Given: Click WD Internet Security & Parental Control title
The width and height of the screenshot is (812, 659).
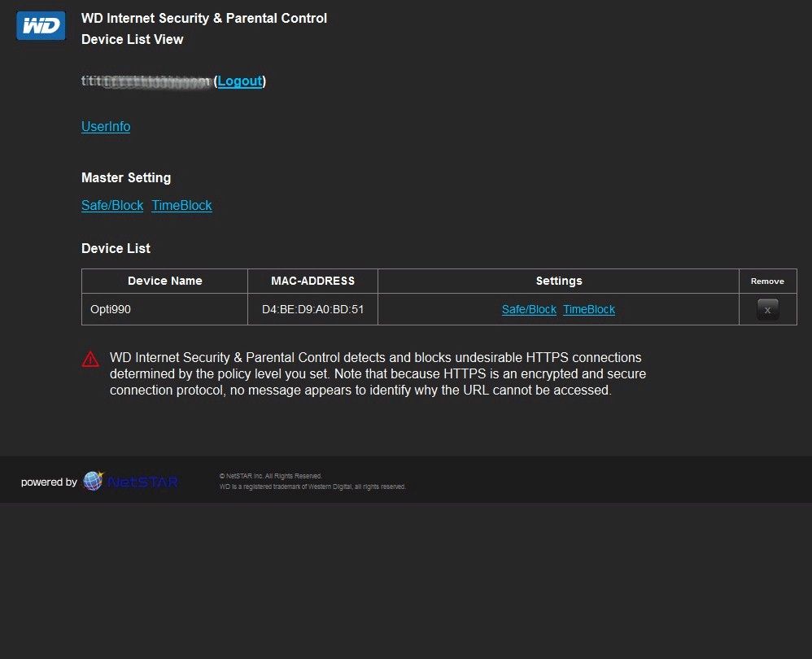Looking at the screenshot, I should (x=204, y=18).
